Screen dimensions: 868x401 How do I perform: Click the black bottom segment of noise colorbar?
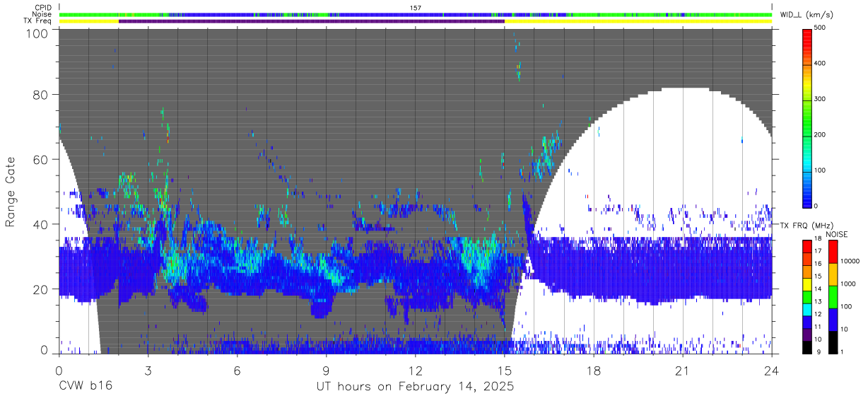coord(833,342)
